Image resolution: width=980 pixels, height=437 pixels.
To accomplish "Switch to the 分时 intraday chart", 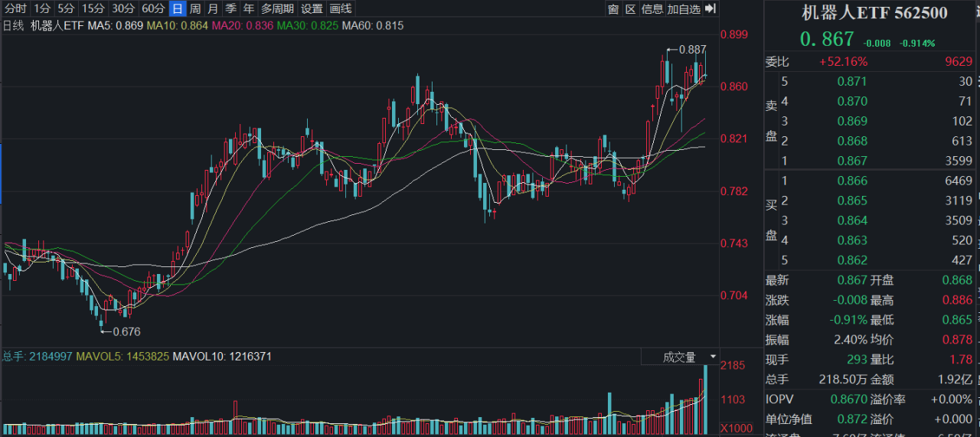I will pyautogui.click(x=15, y=9).
